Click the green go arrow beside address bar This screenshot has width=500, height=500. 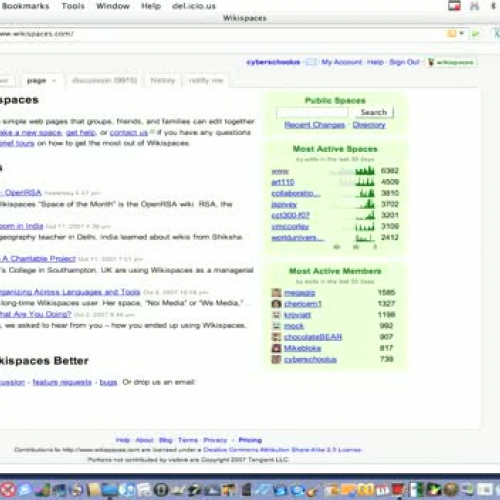[475, 33]
